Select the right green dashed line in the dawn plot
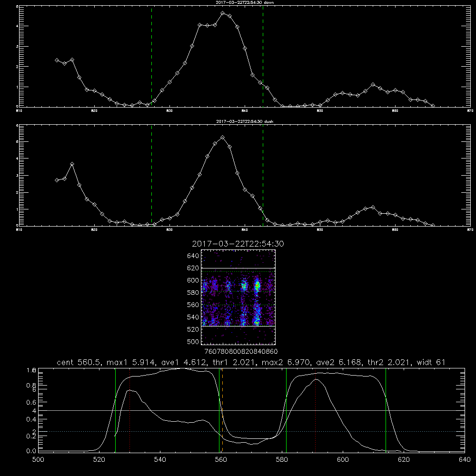Screen dimensions: 476x476 [x=263, y=57]
